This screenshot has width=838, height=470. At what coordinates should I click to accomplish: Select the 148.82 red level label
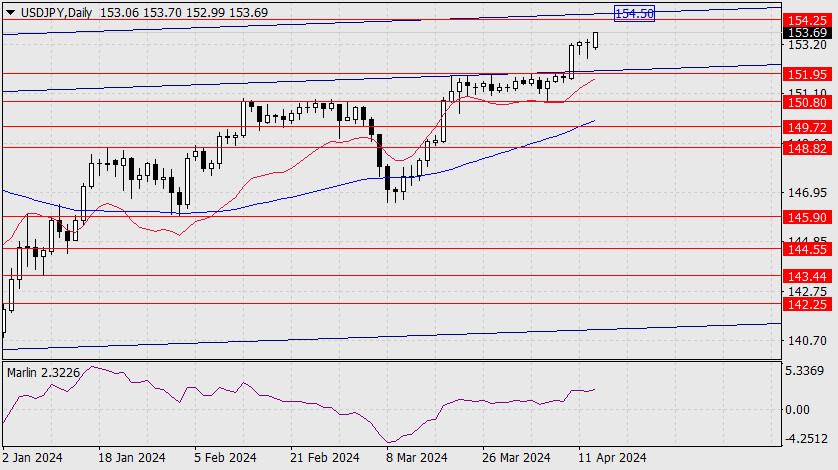coord(808,148)
